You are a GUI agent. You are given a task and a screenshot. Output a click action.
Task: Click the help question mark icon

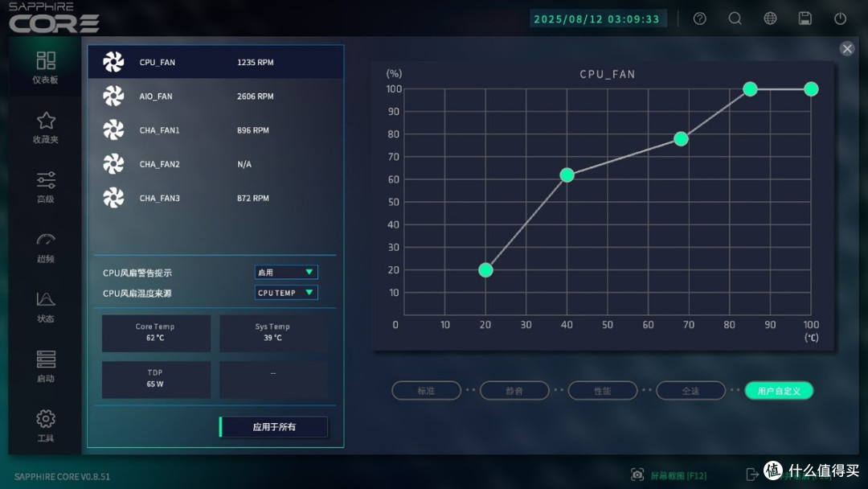point(700,18)
